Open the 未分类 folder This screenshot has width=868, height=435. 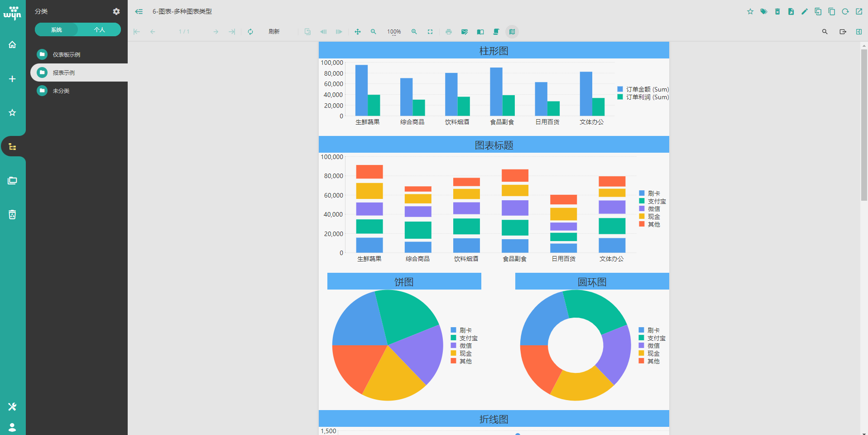click(79, 91)
